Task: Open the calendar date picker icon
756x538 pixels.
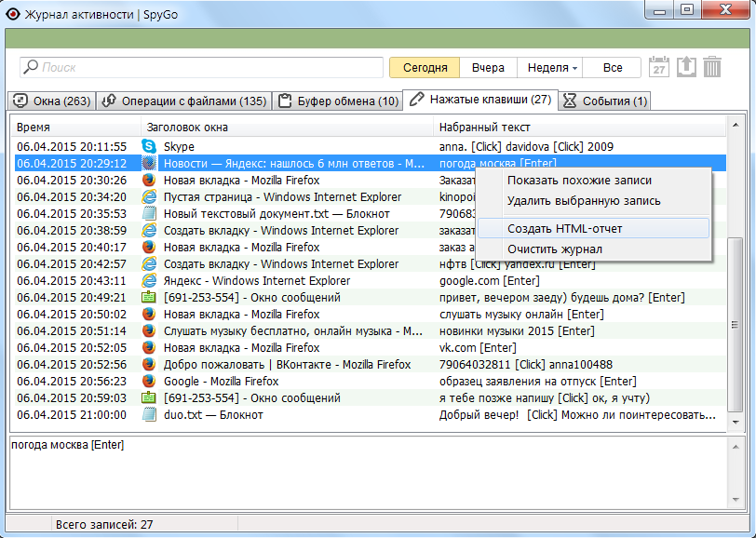Action: (658, 67)
